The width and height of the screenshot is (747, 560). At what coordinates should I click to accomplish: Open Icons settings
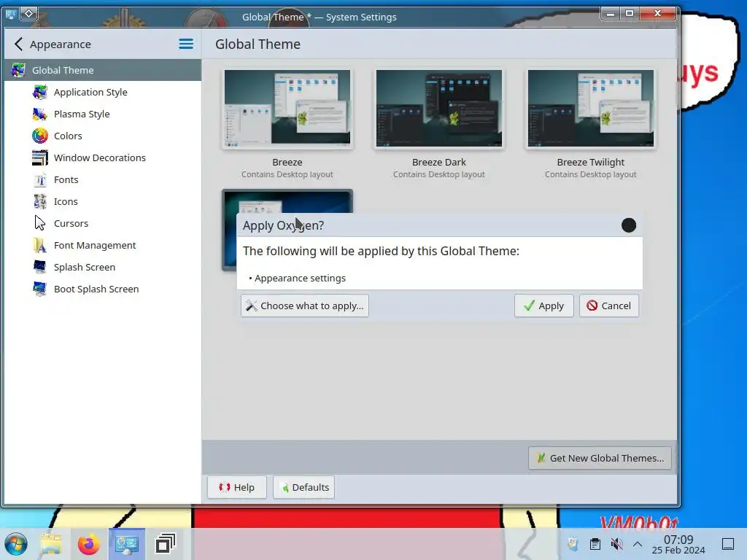click(66, 201)
